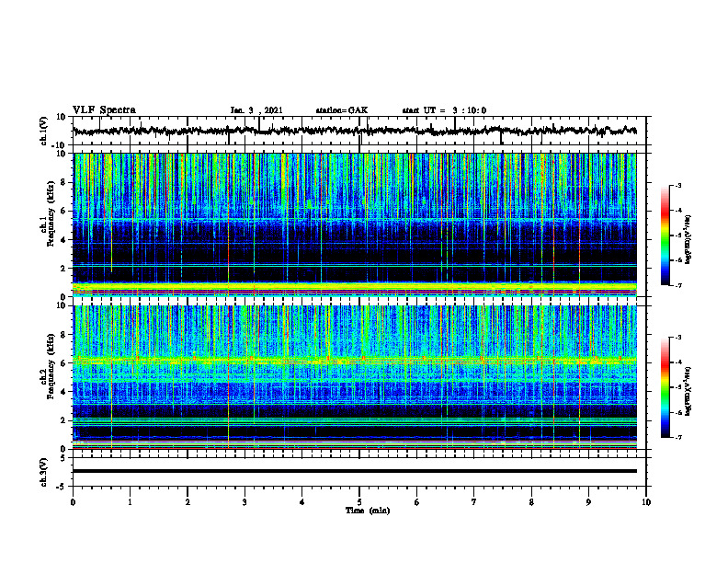Click the "Jan. 3, 2021" date text
This screenshot has width=728, height=563.
pos(256,110)
